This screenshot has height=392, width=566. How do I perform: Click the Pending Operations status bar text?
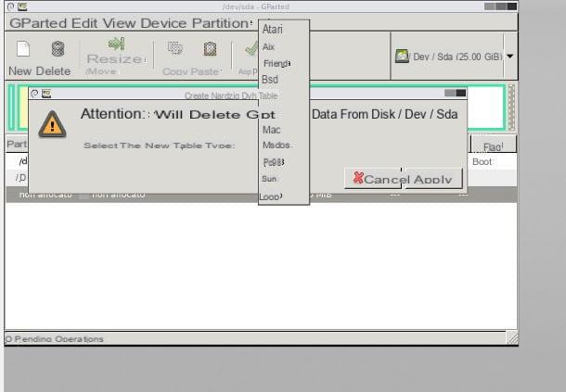click(55, 339)
